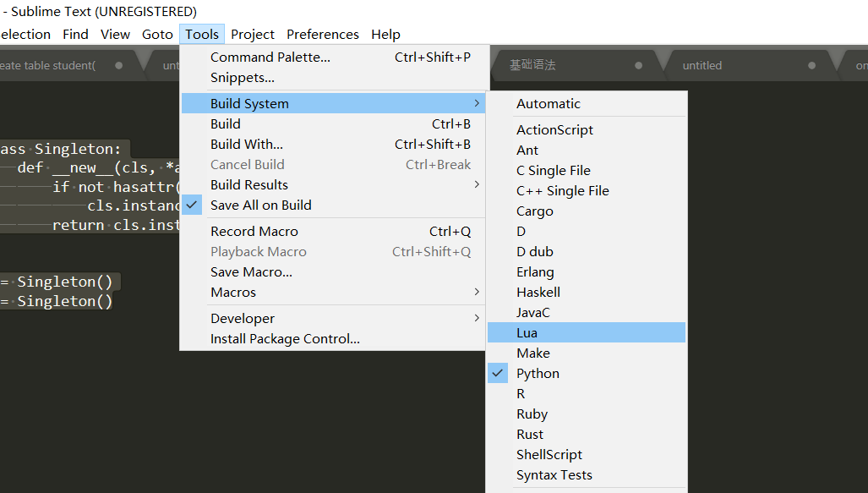Select Build With... option
868x493 pixels.
(333, 144)
